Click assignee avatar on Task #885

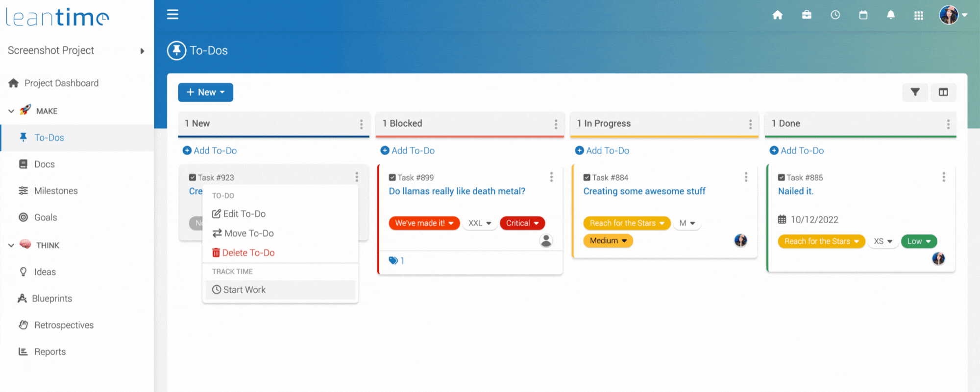(938, 258)
